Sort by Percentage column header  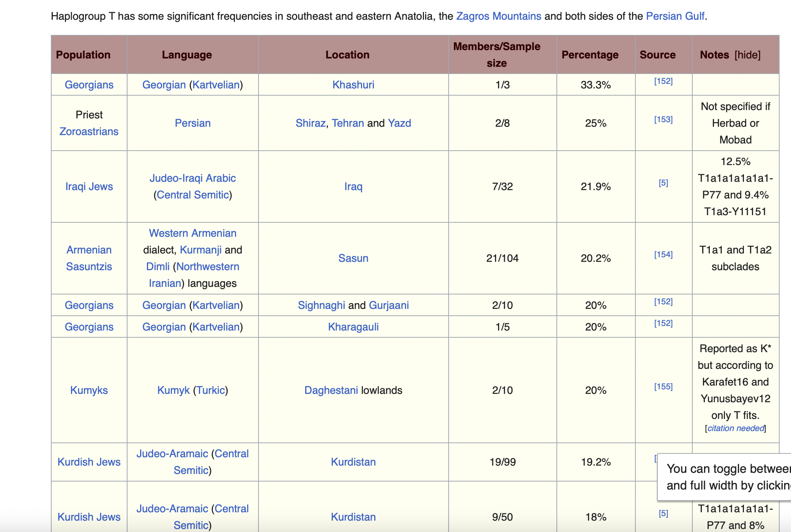click(x=590, y=55)
